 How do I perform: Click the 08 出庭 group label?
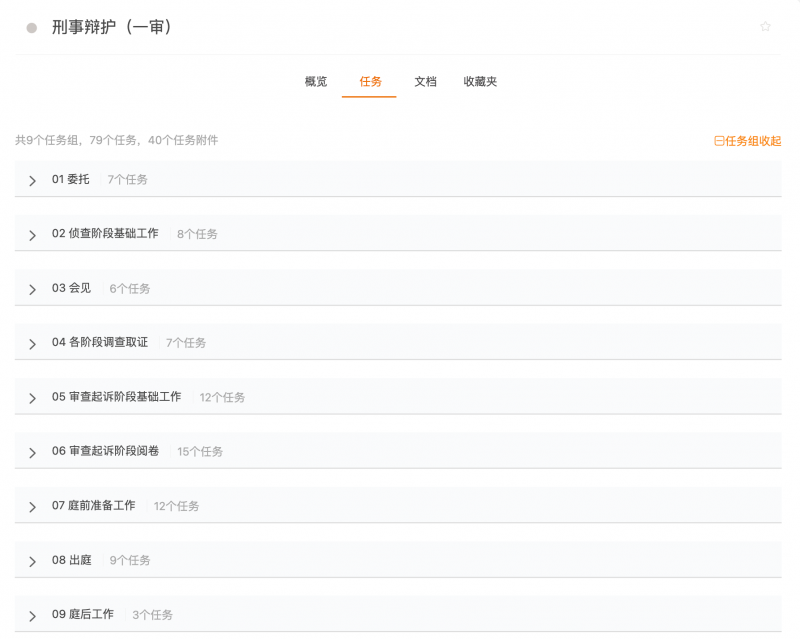point(71,560)
